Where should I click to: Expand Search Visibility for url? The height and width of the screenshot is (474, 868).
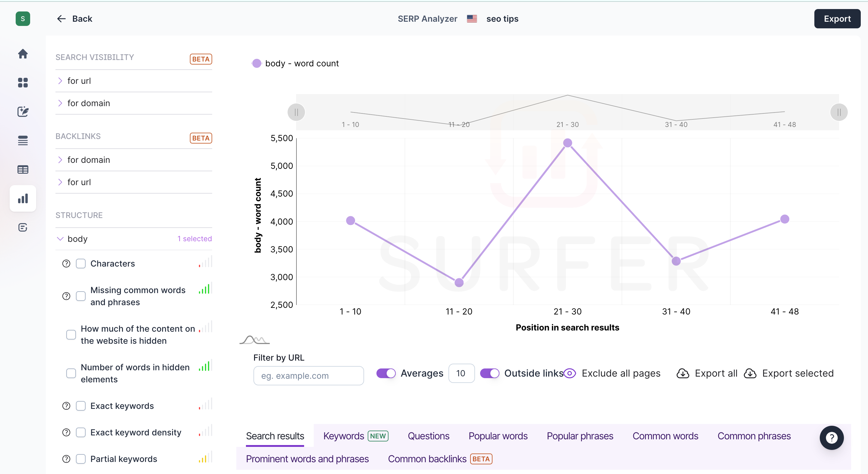pos(134,81)
